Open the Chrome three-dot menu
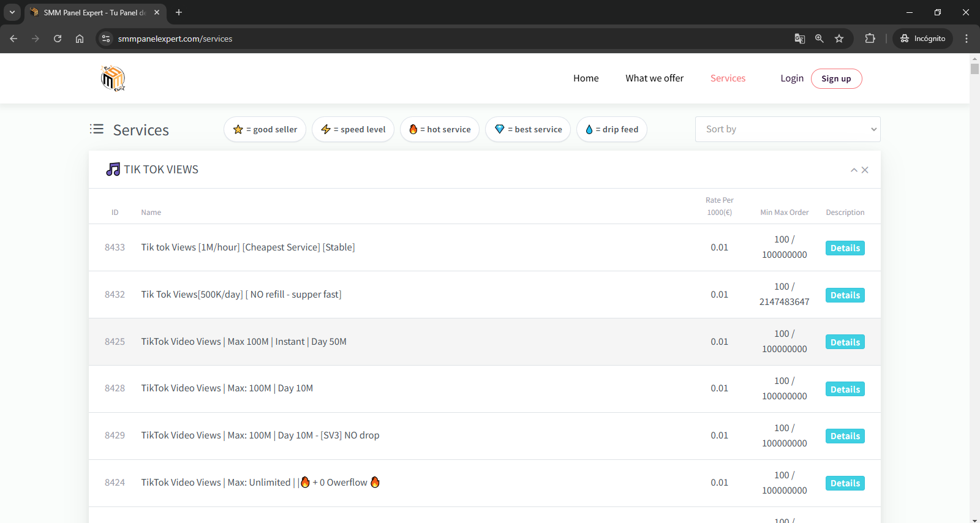The height and width of the screenshot is (523, 980). point(967,39)
